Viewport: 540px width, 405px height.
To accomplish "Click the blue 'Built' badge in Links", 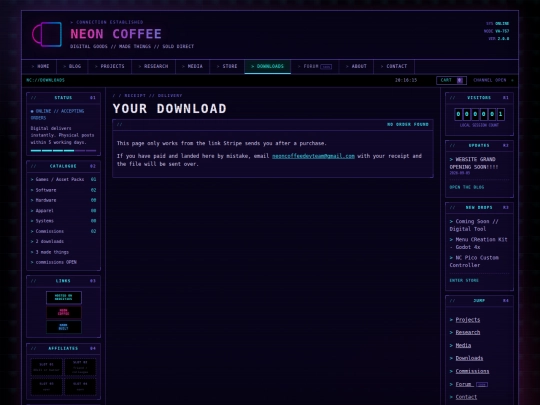I will (64, 327).
